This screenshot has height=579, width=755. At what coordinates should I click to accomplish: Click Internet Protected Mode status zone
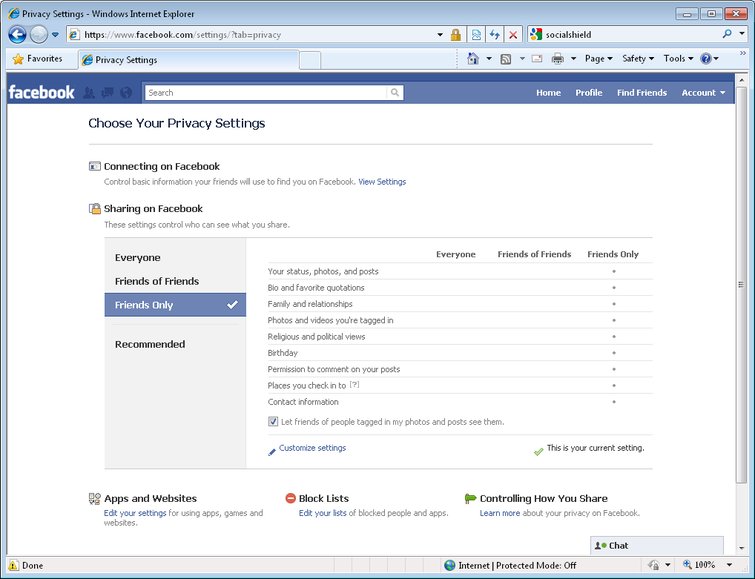pos(510,566)
